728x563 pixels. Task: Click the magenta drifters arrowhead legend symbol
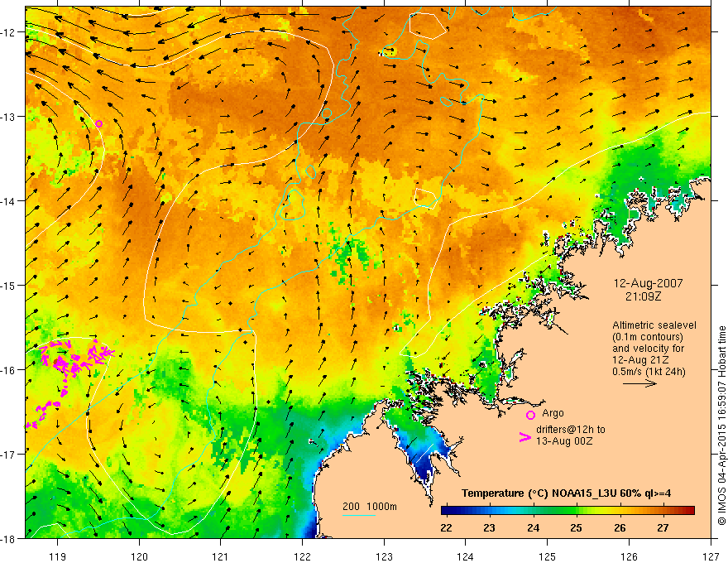click(524, 437)
